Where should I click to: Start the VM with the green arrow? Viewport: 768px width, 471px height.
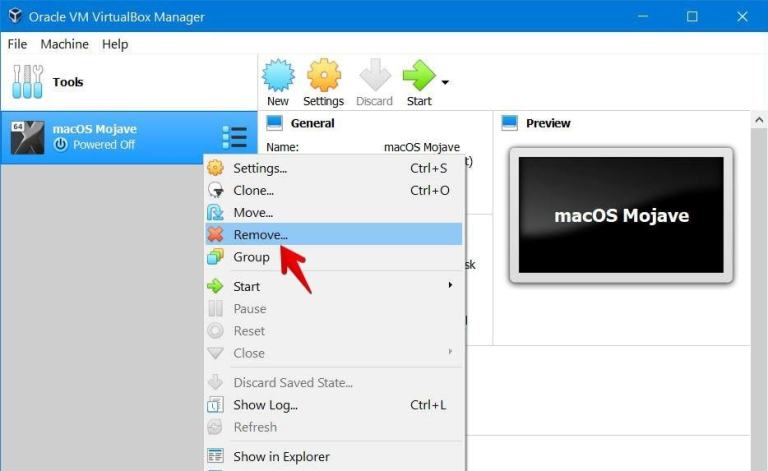coord(419,75)
